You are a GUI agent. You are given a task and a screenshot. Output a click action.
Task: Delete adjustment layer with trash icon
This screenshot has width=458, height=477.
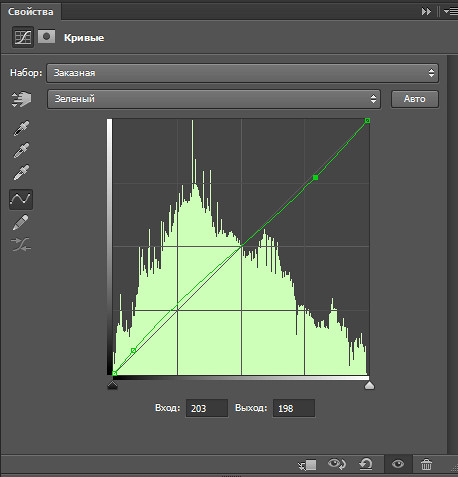426,464
